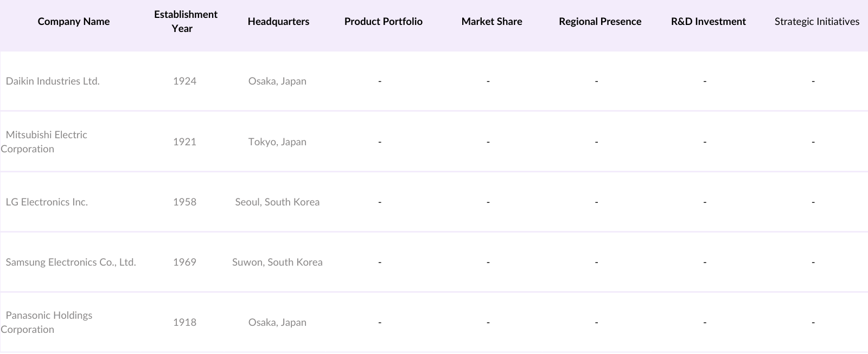
Task: Select the Samsung Electronics Co., Ltd. cell
Action: tap(71, 262)
